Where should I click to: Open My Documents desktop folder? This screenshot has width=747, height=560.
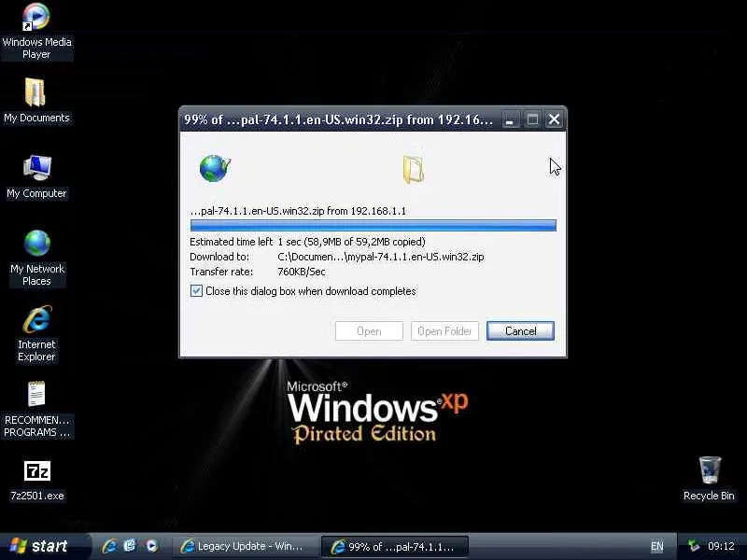point(36,101)
